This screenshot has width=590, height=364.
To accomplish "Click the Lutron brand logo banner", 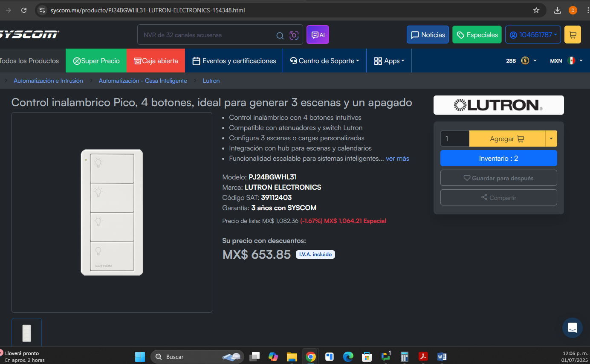I will [498, 105].
